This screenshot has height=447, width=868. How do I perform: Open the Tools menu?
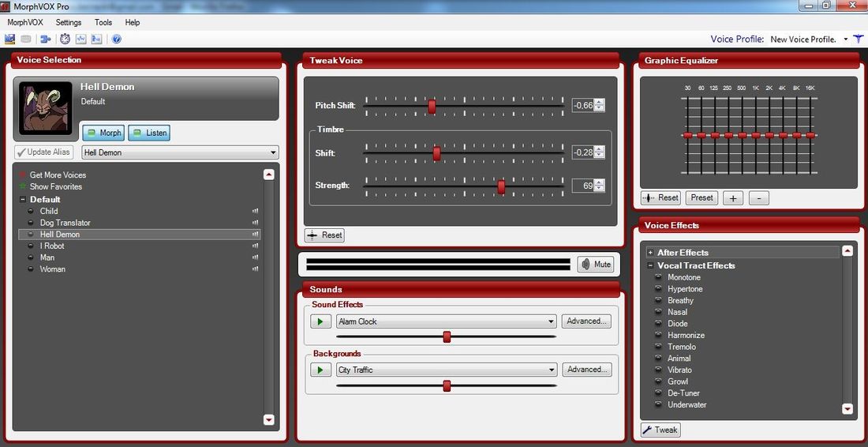[x=103, y=23]
